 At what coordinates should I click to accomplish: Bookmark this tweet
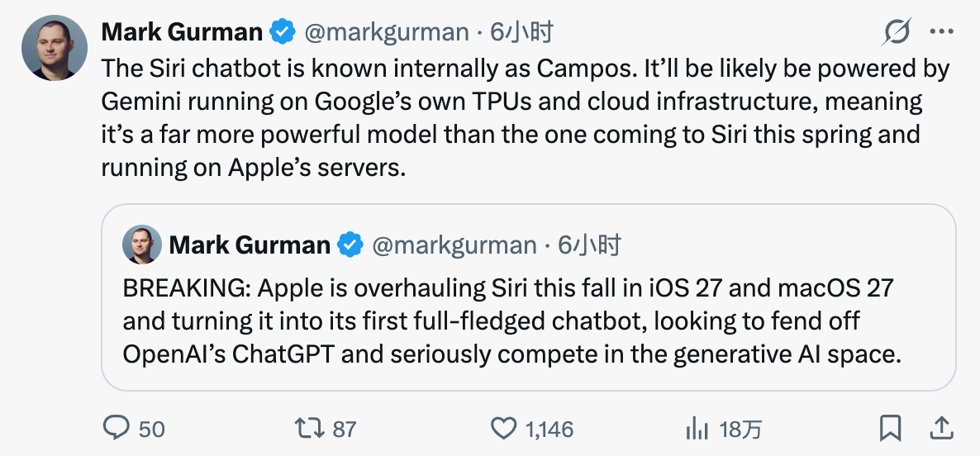pos(890,428)
